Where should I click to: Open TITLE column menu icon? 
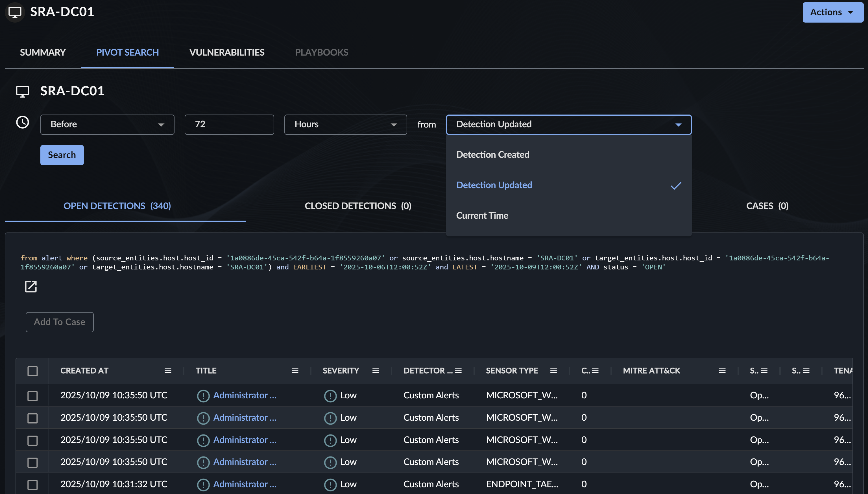pos(295,371)
